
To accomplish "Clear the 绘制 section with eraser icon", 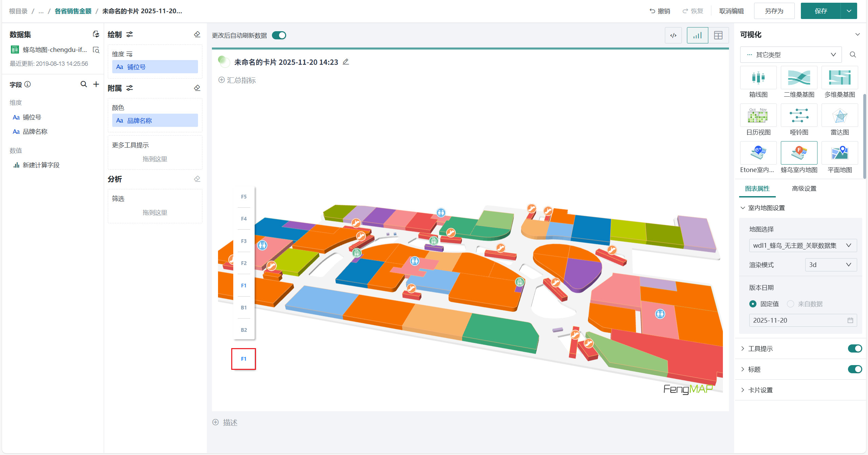I will coord(197,34).
